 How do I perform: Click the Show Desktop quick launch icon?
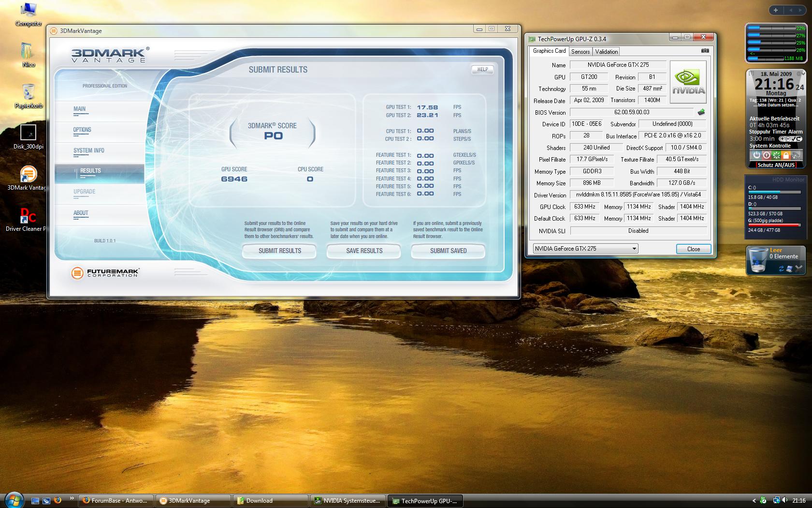35,501
